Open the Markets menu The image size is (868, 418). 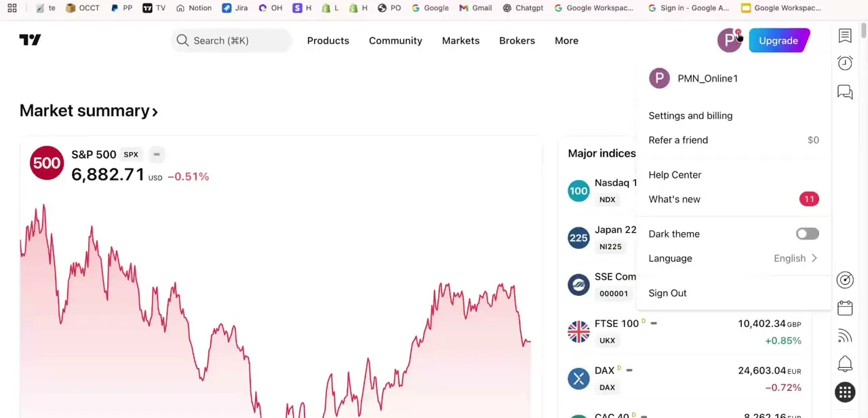460,41
